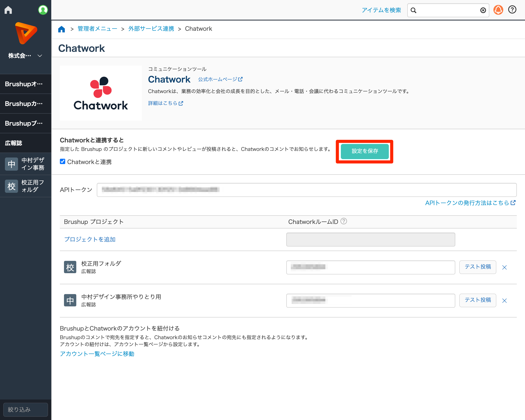Click テスト投稿 for 中村デザイン事務所やりとり用

tap(477, 300)
